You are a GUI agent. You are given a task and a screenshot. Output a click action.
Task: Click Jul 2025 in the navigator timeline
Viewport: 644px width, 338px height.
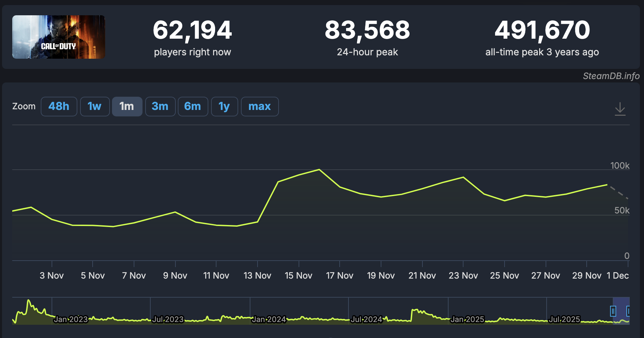tap(565, 319)
